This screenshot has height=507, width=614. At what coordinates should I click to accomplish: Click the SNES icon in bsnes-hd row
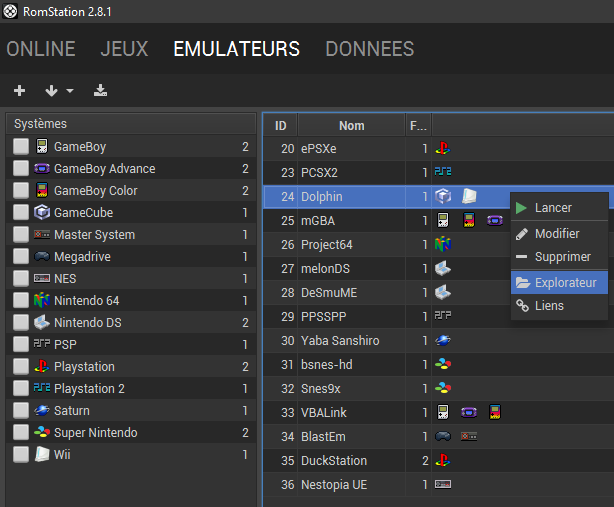coord(443,364)
